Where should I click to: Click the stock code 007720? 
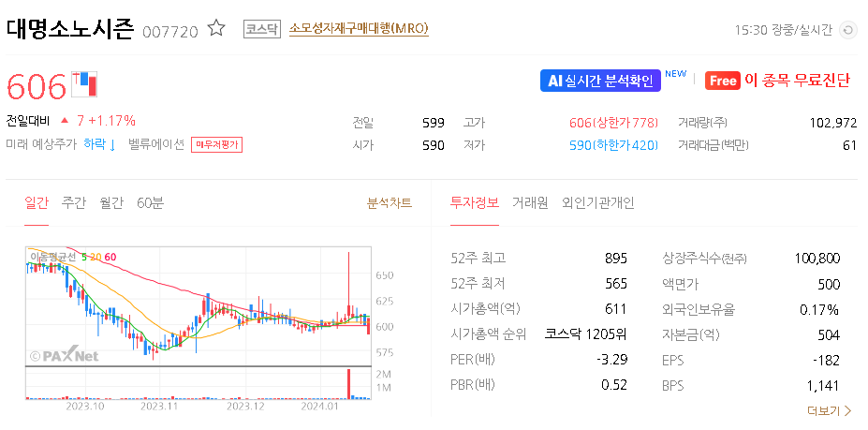(169, 32)
